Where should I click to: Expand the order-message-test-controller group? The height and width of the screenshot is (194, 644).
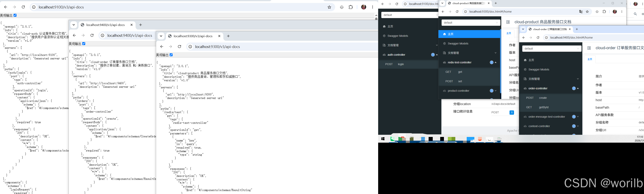click(x=551, y=117)
